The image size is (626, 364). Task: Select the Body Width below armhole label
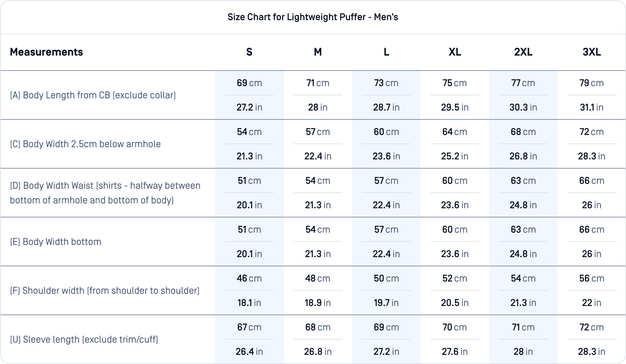(85, 144)
